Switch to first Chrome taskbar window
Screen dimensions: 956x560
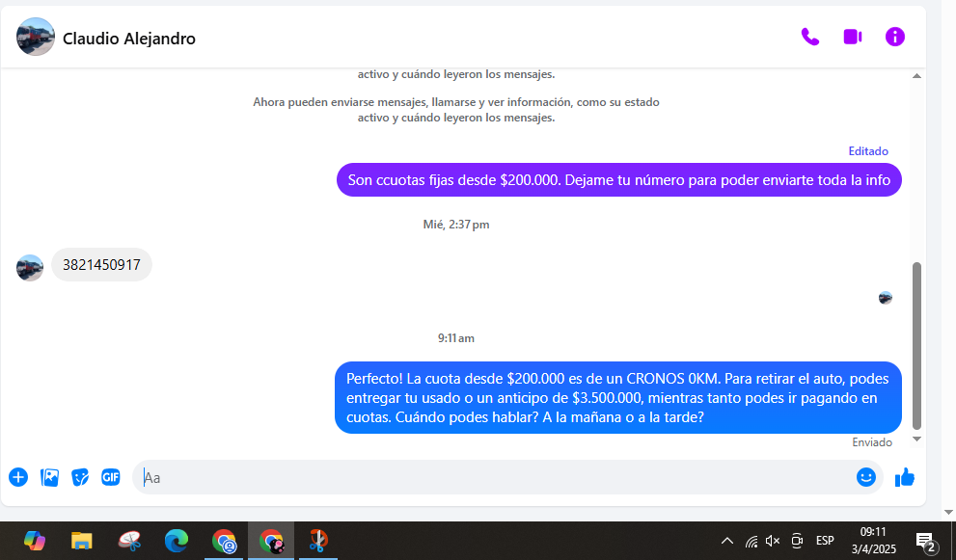[224, 541]
